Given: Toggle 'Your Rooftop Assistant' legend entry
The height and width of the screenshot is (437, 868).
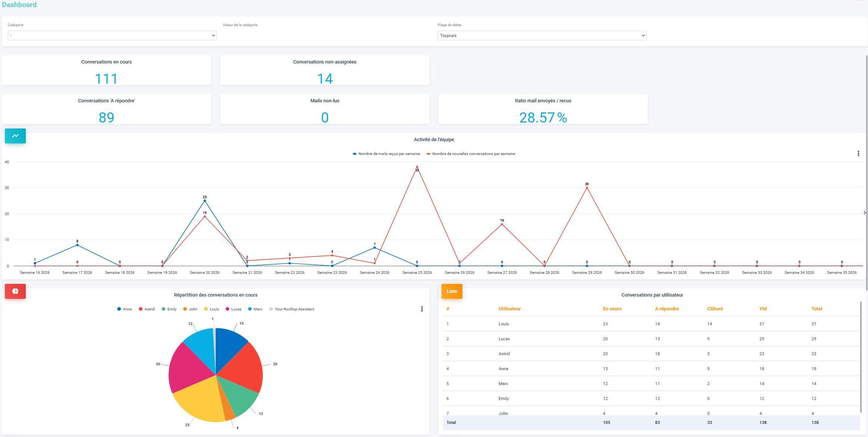Looking at the screenshot, I should tap(292, 309).
